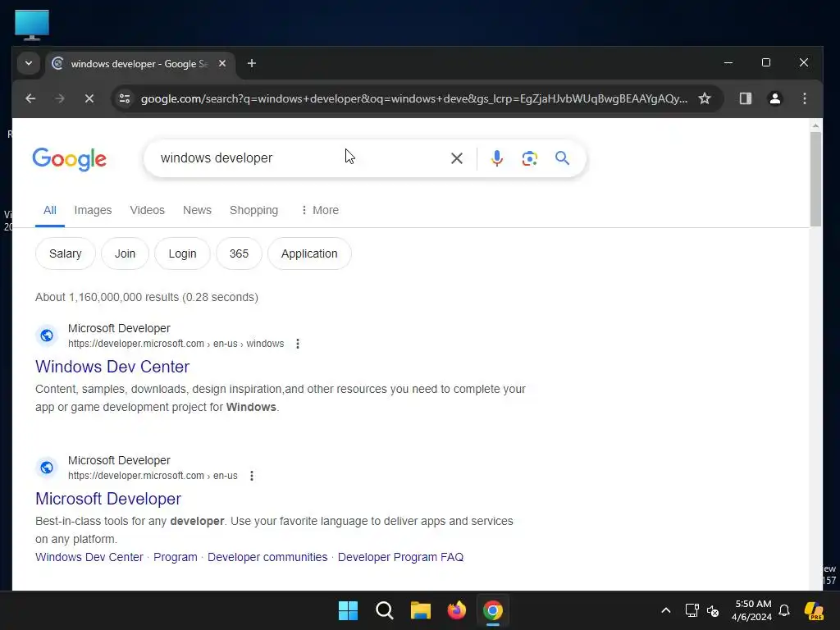
Task: Show hidden system tray icons
Action: tap(666, 610)
